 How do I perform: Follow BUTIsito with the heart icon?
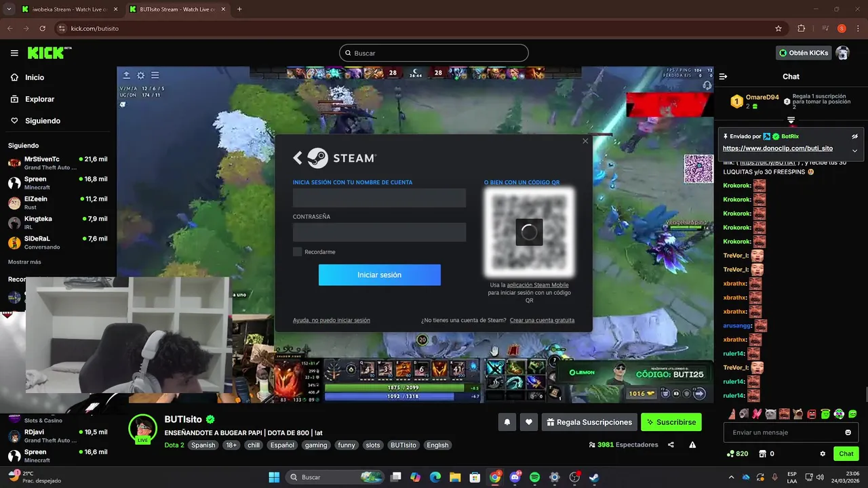529,422
